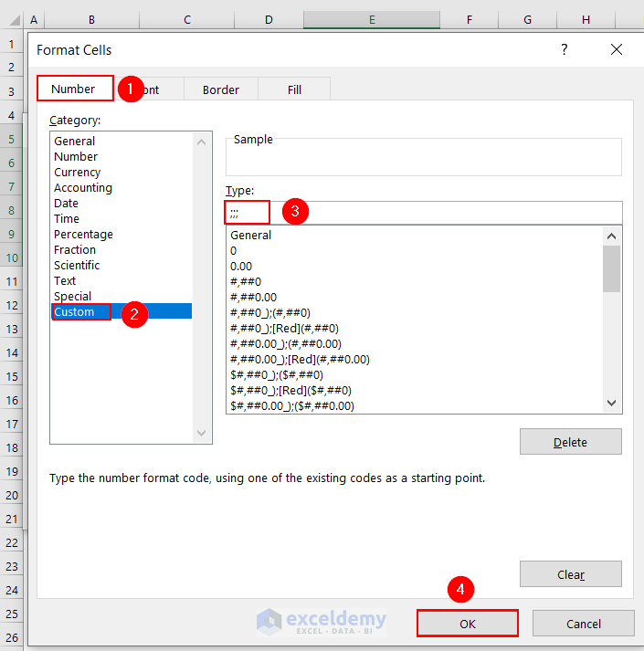The image size is (644, 651).
Task: Open the Fill tab
Action: 294,89
